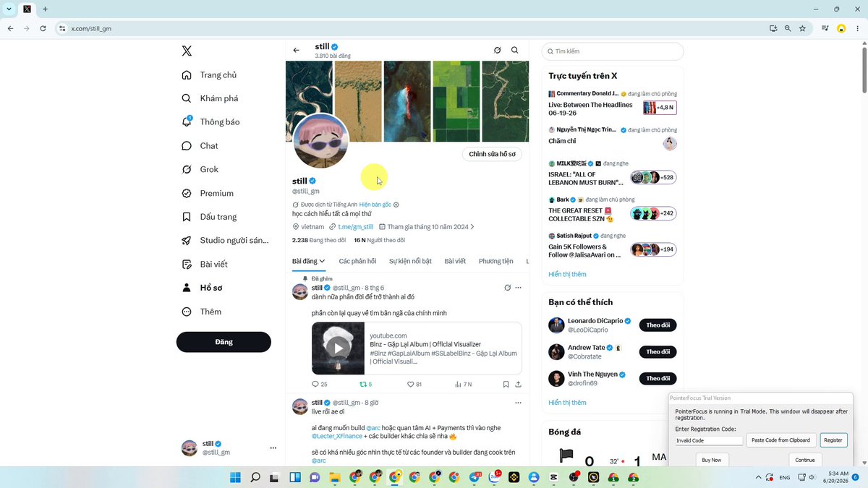This screenshot has height=488, width=868.
Task: Open Grok from the sidebar
Action: coord(200,169)
